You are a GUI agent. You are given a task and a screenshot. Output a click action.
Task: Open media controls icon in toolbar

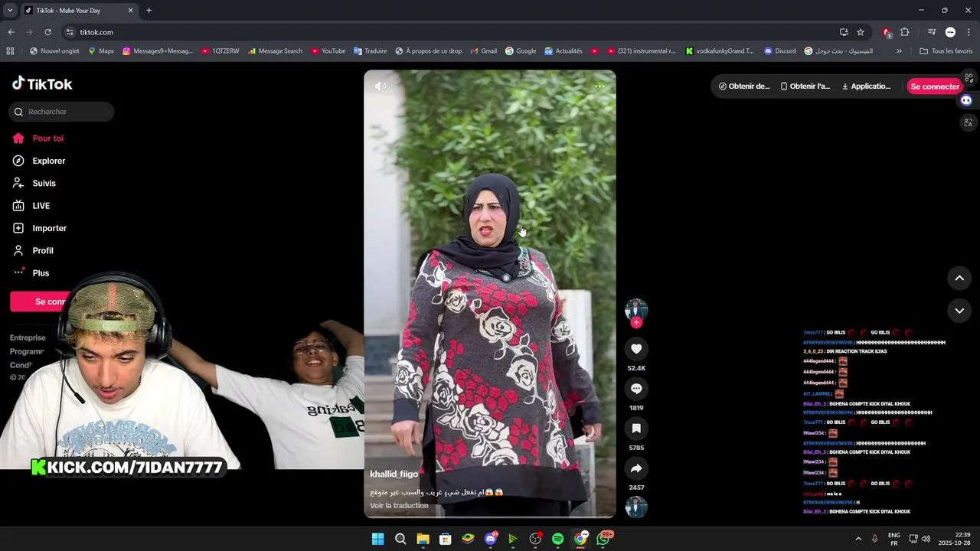931,32
